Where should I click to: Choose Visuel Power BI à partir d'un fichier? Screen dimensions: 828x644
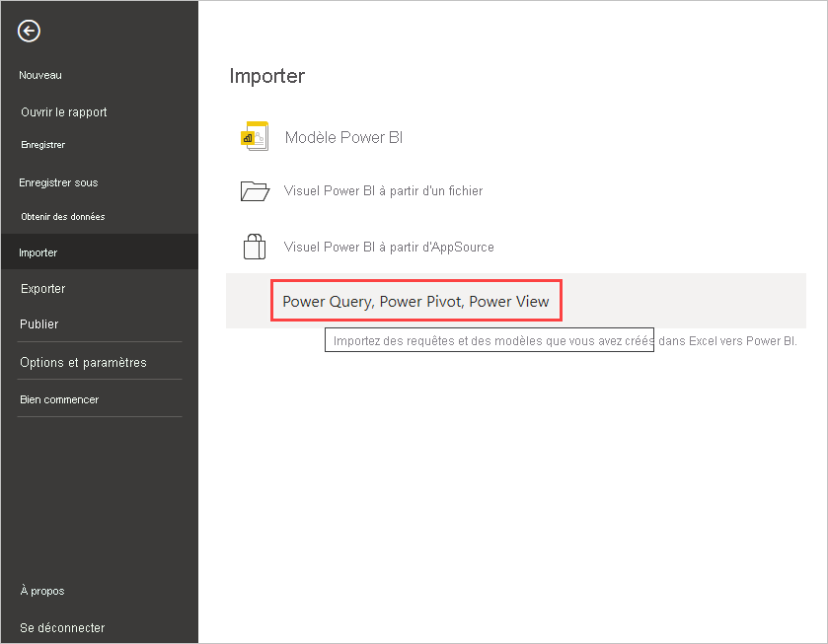(383, 190)
